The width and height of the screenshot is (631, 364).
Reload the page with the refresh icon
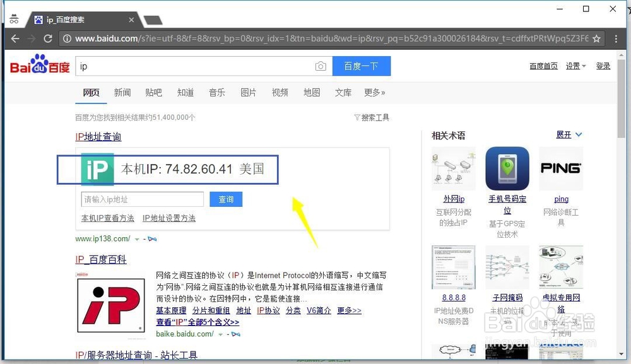(48, 38)
